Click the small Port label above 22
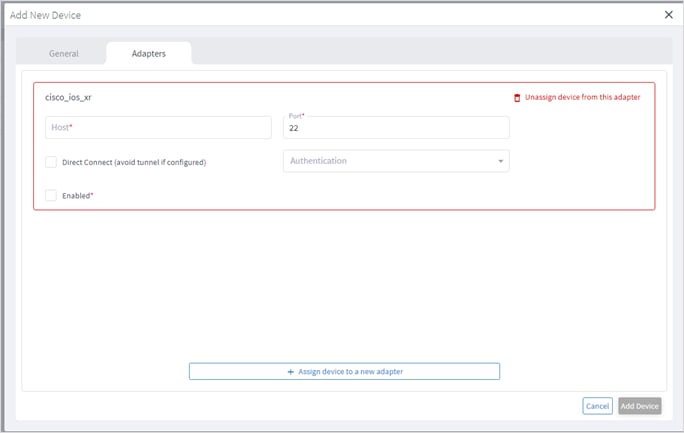Image resolution: width=684 pixels, height=433 pixels. click(x=295, y=116)
